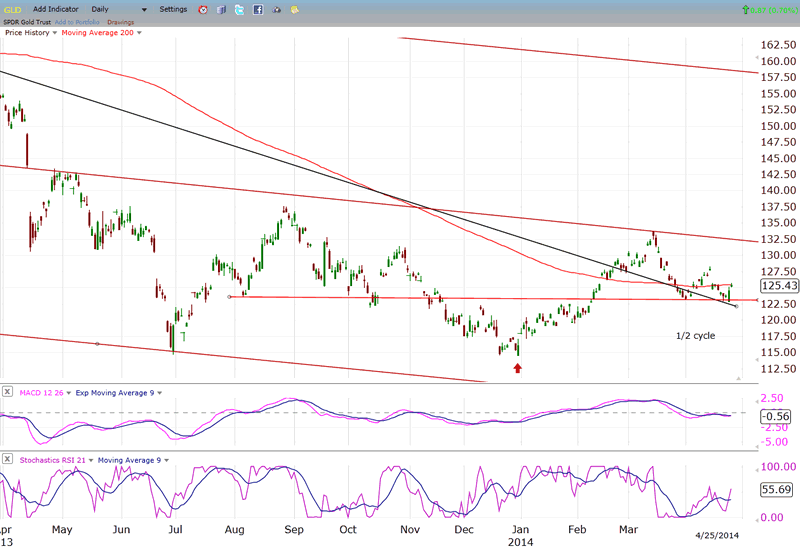Click the book icon in the toolbar
This screenshot has height=548, width=800.
[x=221, y=9]
